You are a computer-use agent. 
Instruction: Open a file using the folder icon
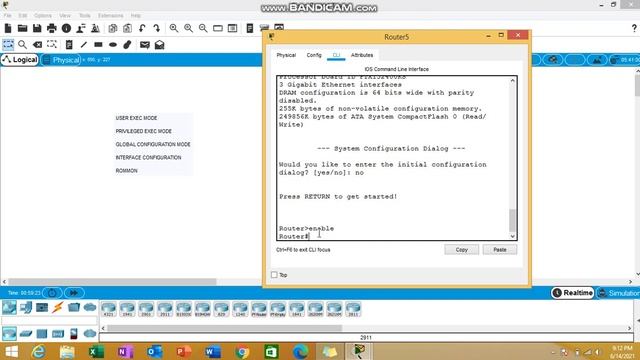click(22, 28)
